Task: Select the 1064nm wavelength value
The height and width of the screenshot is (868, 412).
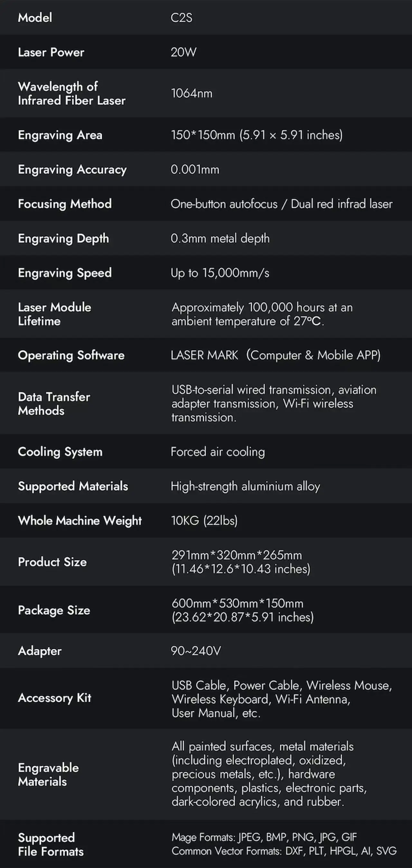Action: pos(192,93)
